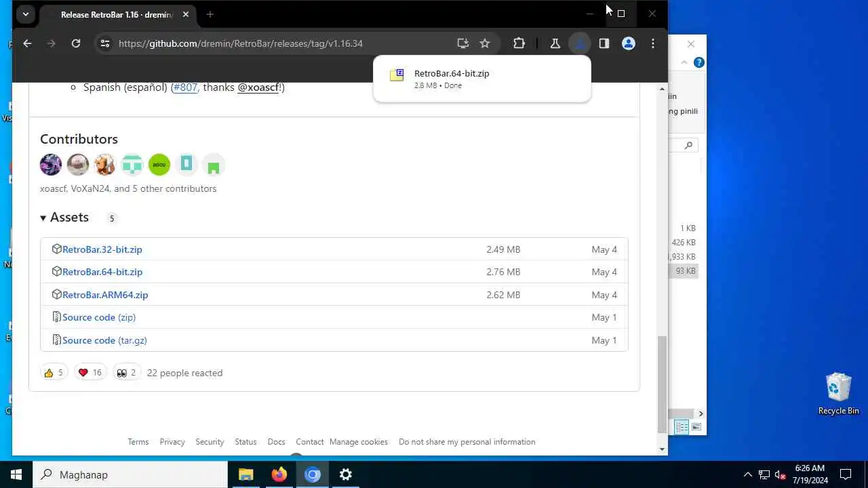Image resolution: width=868 pixels, height=488 pixels.
Task: Go back to the previous page
Action: point(27,43)
